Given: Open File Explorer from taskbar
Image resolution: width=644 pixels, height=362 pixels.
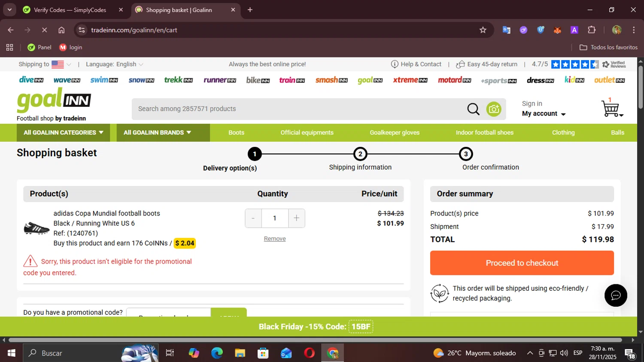Looking at the screenshot, I should 240,353.
